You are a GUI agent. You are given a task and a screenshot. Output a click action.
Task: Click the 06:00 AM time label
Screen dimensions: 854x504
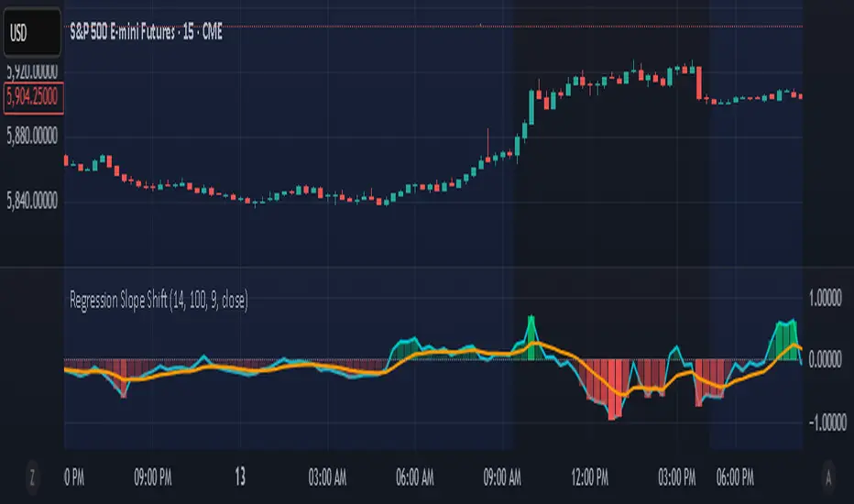pos(414,477)
